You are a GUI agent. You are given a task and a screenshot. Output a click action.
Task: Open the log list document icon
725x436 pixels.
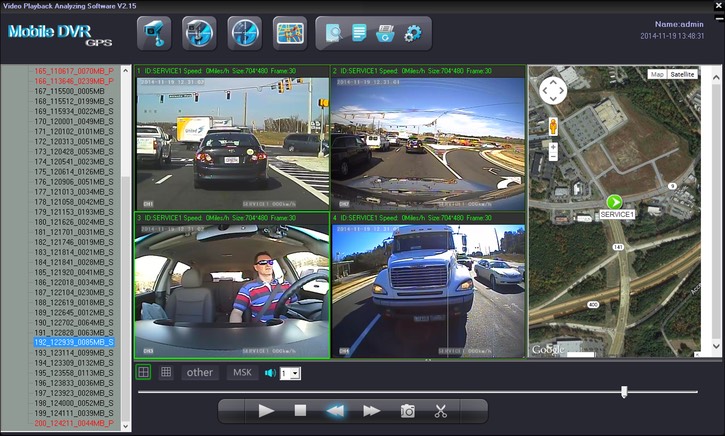point(358,33)
